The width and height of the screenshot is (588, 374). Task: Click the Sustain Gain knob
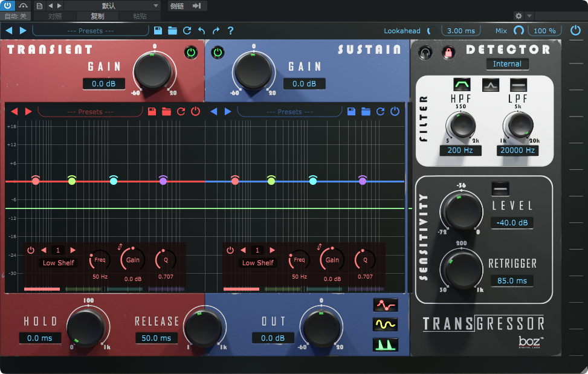(253, 71)
